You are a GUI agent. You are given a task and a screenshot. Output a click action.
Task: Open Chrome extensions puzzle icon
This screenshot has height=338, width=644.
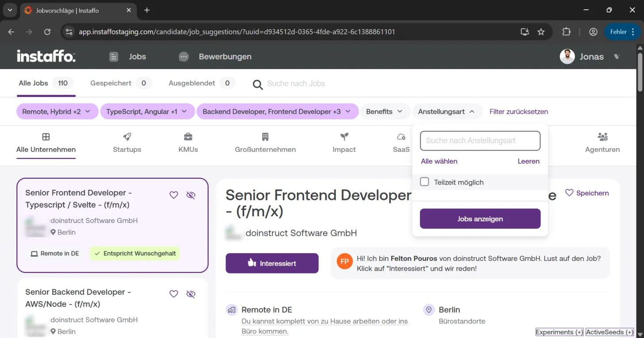[x=567, y=32]
